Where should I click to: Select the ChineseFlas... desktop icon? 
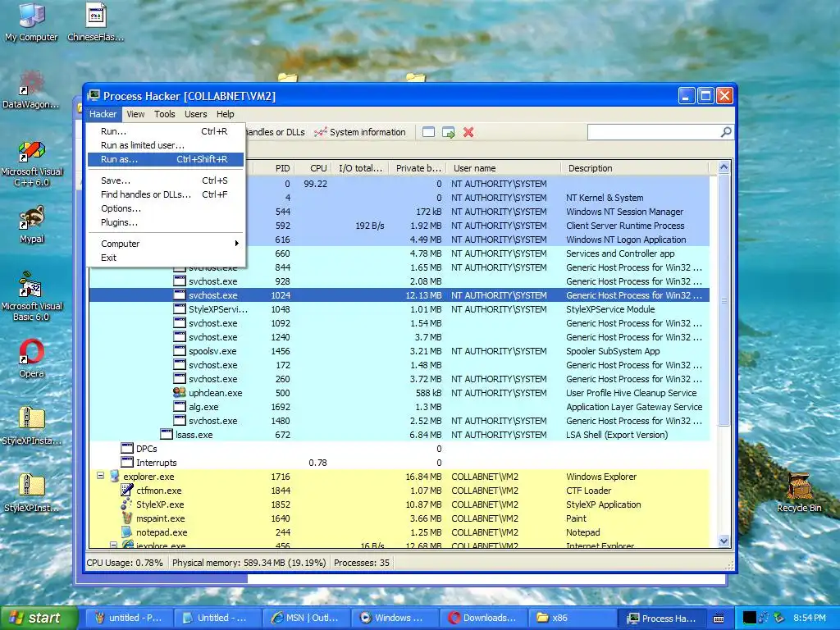[x=96, y=22]
